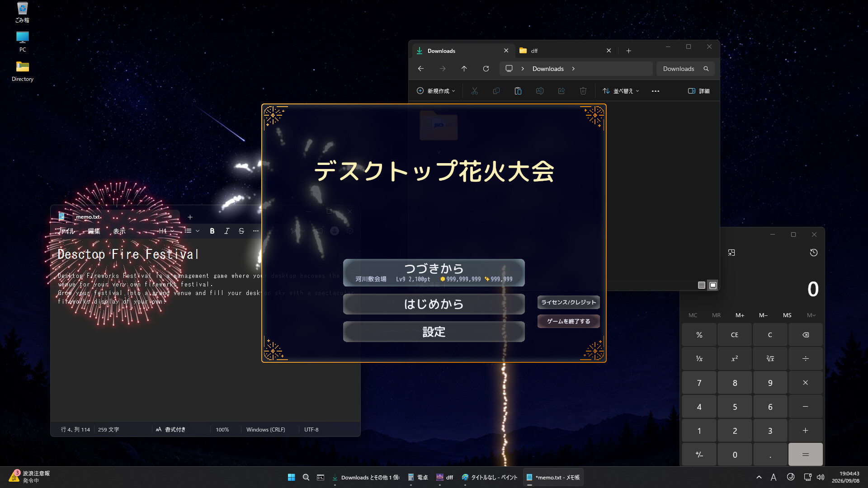Open ライセンス/クレジット credits
Image resolution: width=868 pixels, height=488 pixels.
(x=568, y=302)
